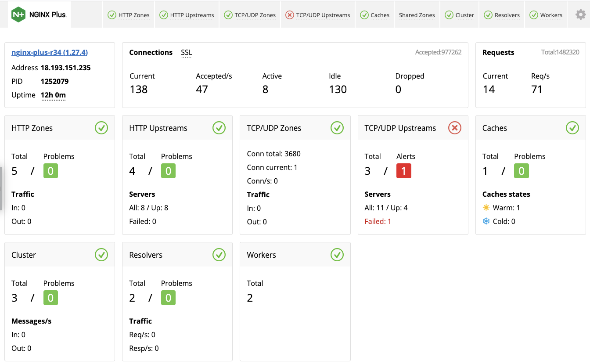Image resolution: width=590 pixels, height=364 pixels.
Task: Click the Uptime 12h 0m value
Action: [x=53, y=95]
